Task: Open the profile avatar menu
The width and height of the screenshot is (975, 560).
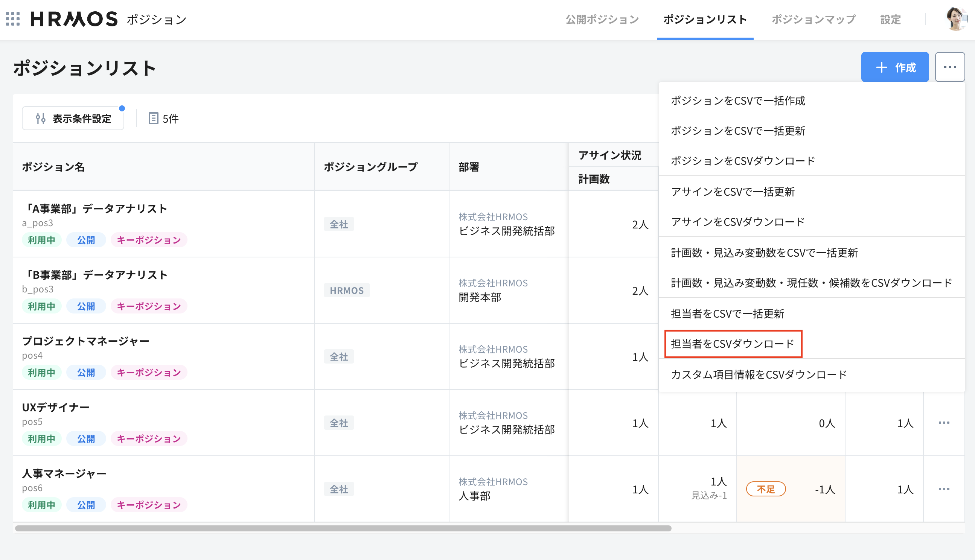Action: [957, 19]
